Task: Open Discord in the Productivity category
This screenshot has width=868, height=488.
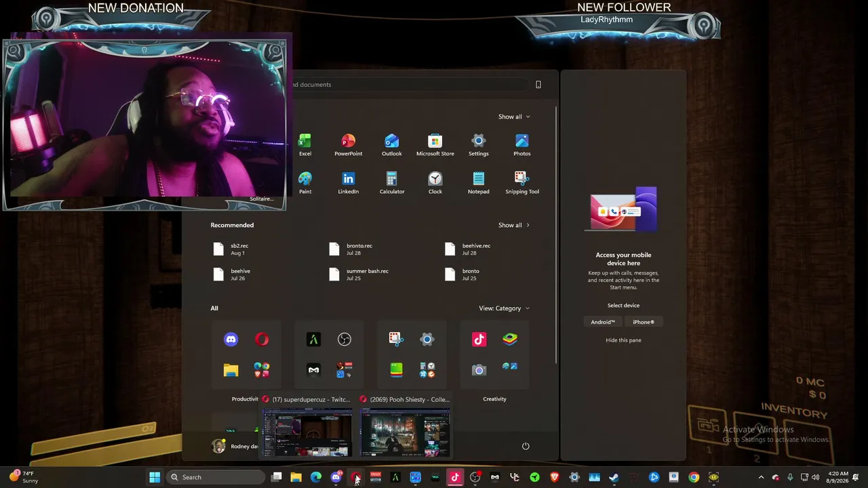Action: pos(231,340)
